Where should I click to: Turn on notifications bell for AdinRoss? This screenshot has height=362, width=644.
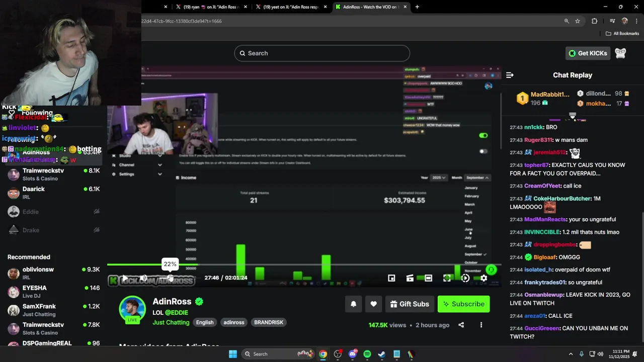353,304
